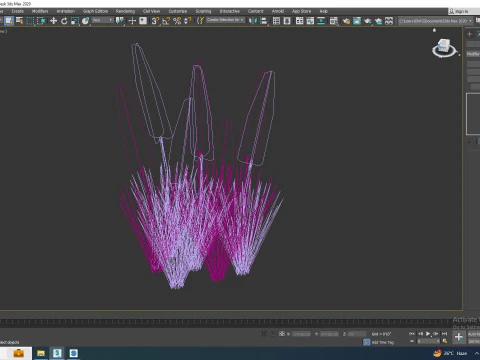
Task: Toggle Spinner Snap
Action: pos(188,21)
